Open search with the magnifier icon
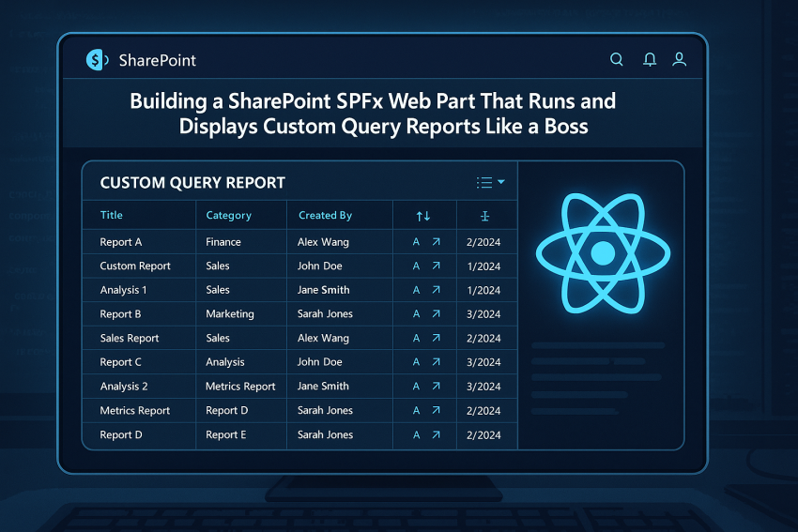 (x=617, y=59)
